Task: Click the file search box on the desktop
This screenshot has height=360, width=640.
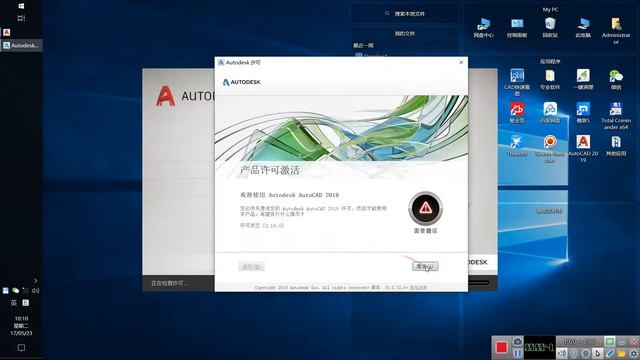Action: pyautogui.click(x=404, y=13)
